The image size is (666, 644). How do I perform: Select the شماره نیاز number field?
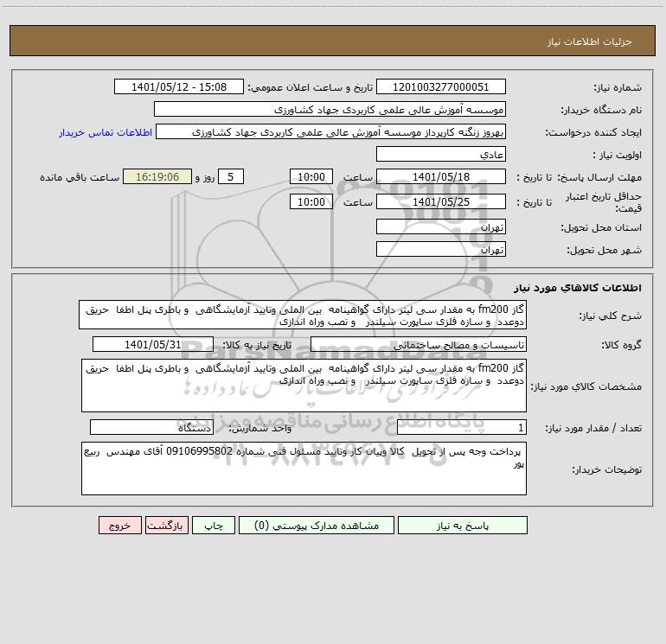pyautogui.click(x=441, y=87)
